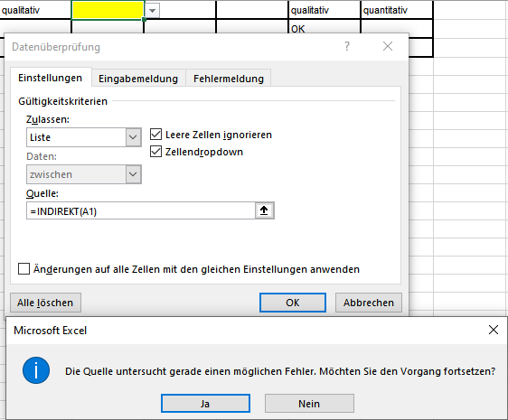Click the Alle löschen button
The height and width of the screenshot is (420, 508).
tap(45, 303)
